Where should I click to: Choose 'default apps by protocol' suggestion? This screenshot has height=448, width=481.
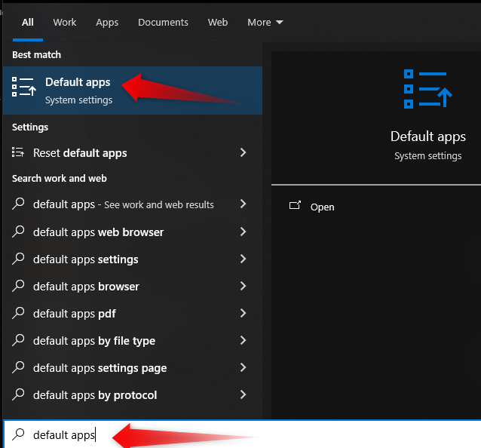pos(133,395)
